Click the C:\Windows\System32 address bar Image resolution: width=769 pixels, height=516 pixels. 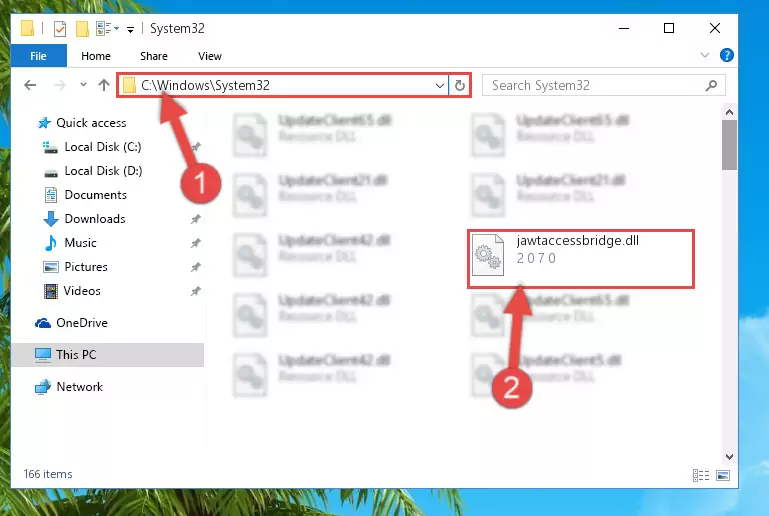[283, 85]
